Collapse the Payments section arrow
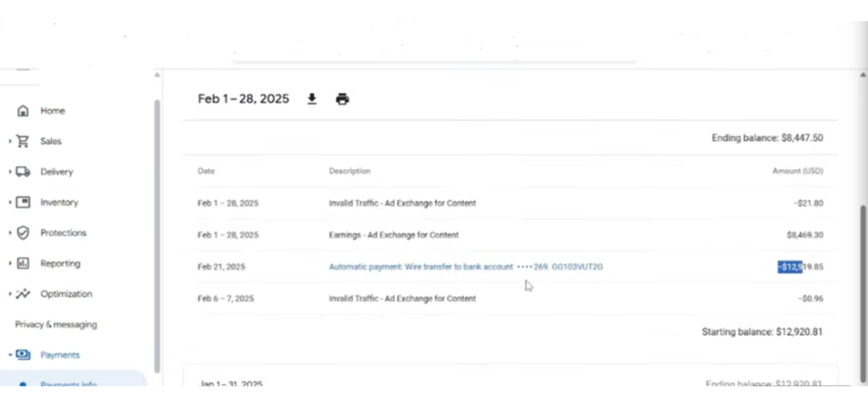Viewport: 868px width, 407px height. tap(10, 355)
